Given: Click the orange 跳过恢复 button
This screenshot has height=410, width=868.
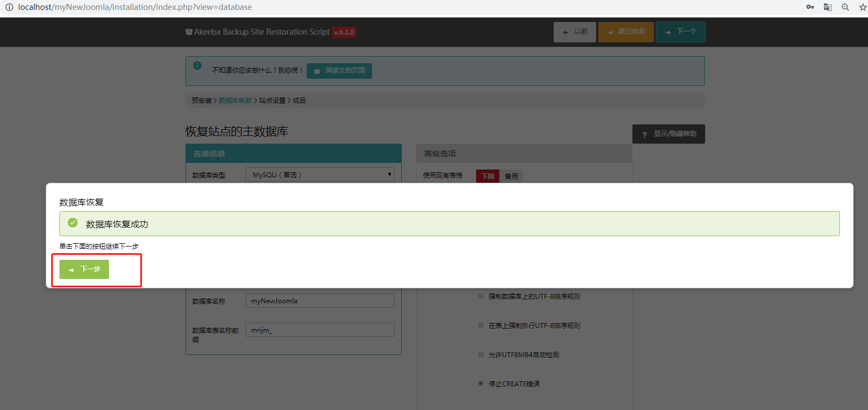Looking at the screenshot, I should pyautogui.click(x=626, y=32).
